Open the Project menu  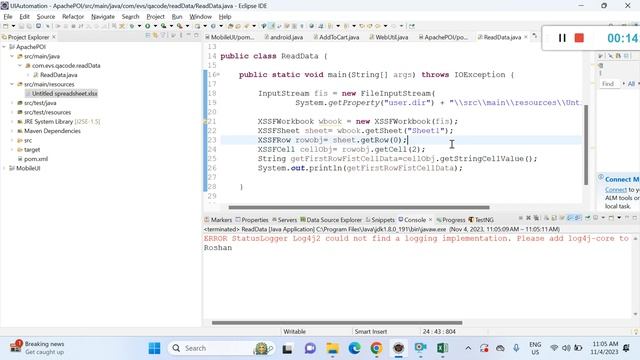pyautogui.click(x=156, y=17)
